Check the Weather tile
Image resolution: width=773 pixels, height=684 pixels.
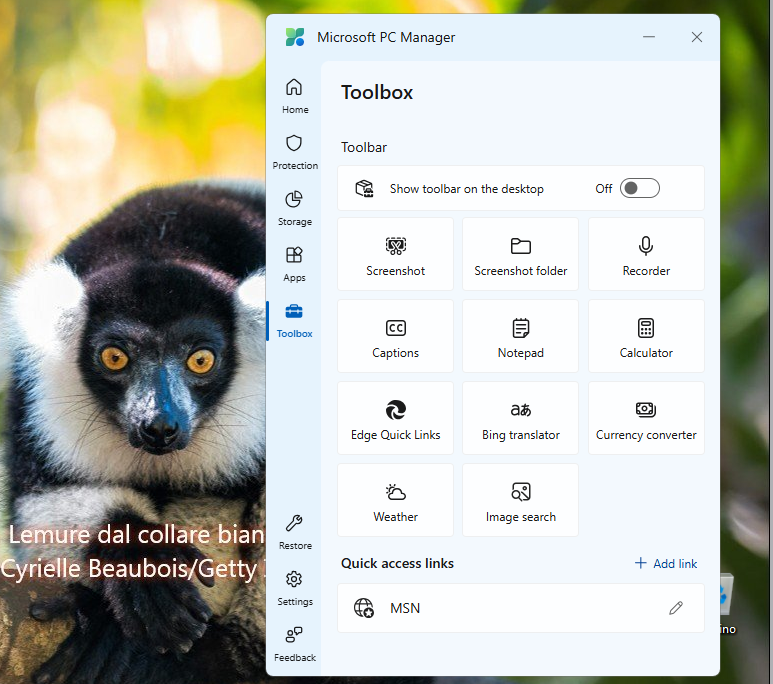(395, 500)
